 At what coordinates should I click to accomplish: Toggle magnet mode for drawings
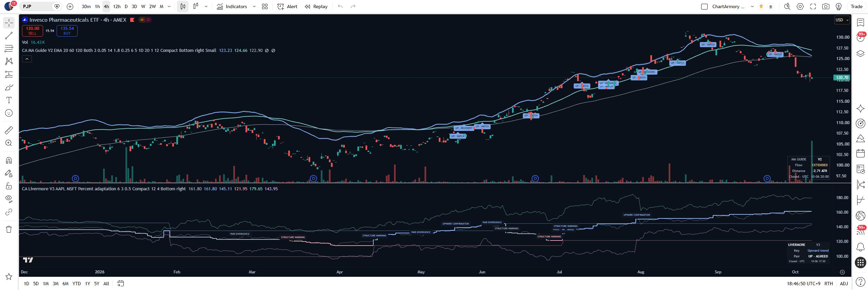[x=9, y=160]
